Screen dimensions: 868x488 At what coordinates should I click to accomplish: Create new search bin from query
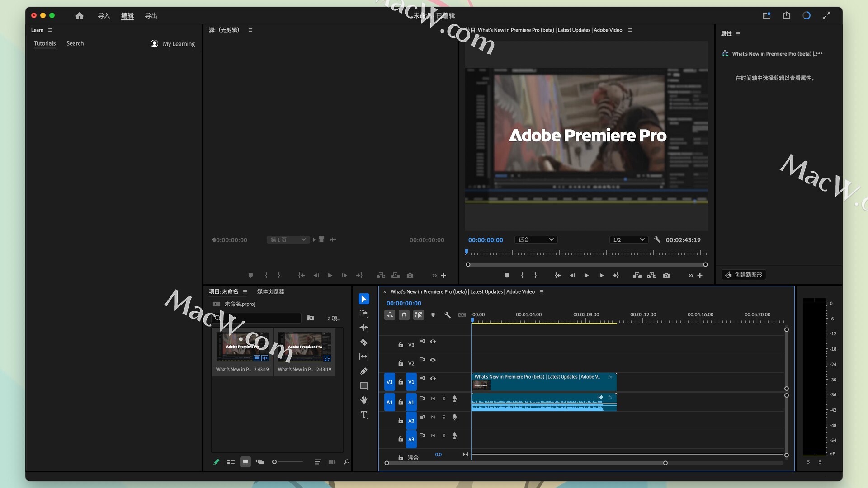click(311, 318)
